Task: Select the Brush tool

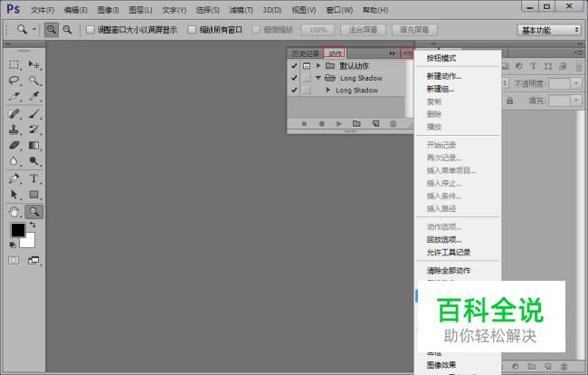Action: click(x=34, y=113)
